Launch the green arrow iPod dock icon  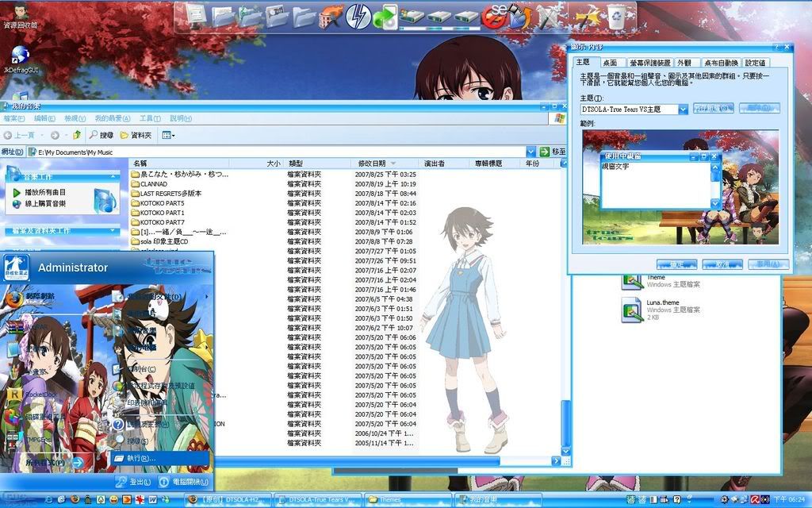tap(385, 17)
